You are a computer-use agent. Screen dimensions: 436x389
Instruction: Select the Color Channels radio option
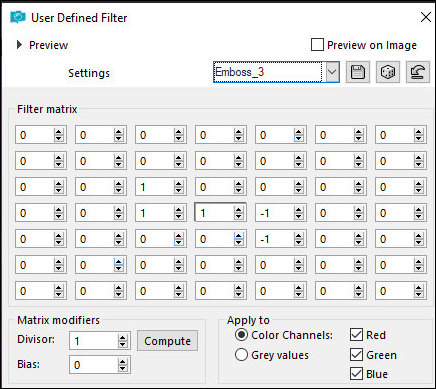(x=241, y=335)
